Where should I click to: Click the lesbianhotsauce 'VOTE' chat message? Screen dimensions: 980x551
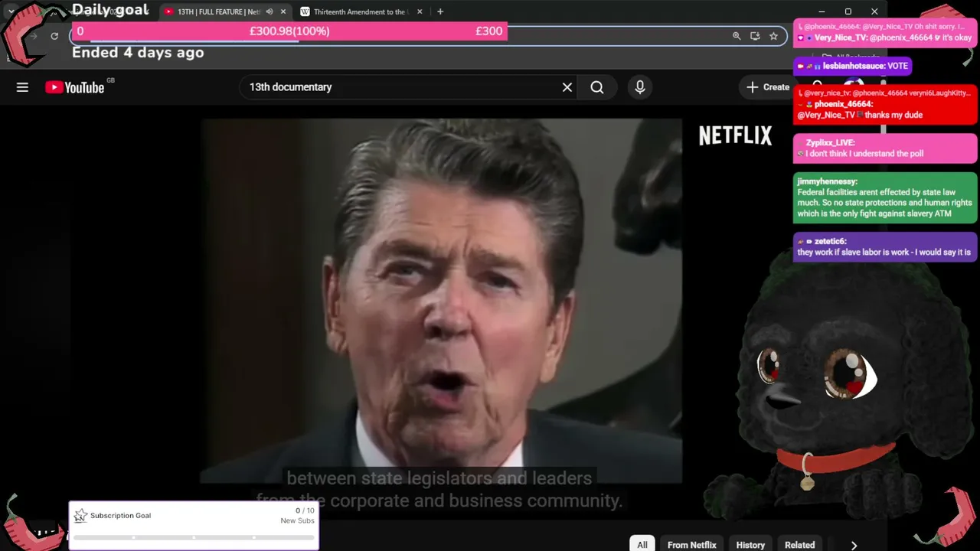pyautogui.click(x=852, y=67)
